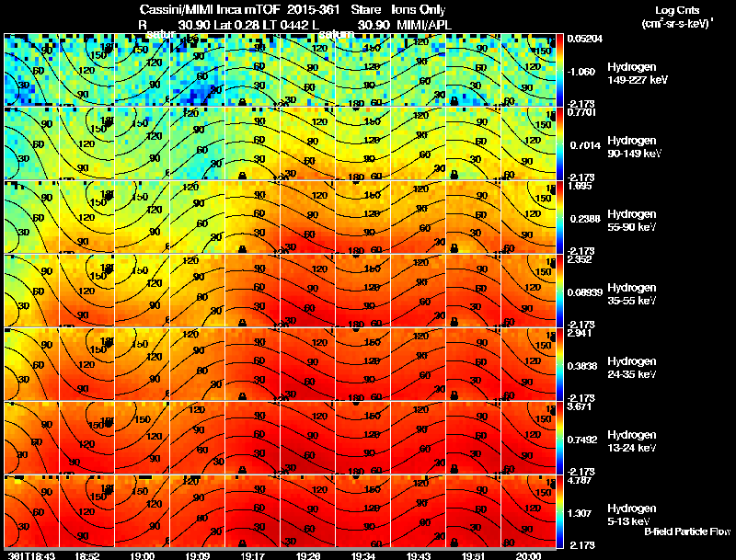Viewport: 736px width, 560px height.
Task: Open the 13-24 keV image panel at 19:34
Action: point(362,438)
